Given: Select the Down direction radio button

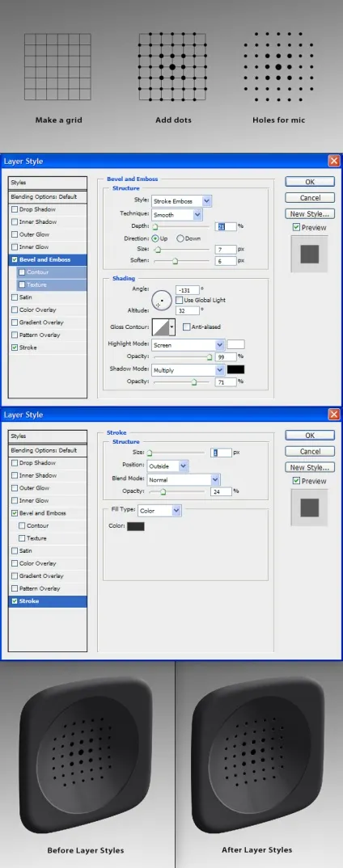Looking at the screenshot, I should coord(180,238).
